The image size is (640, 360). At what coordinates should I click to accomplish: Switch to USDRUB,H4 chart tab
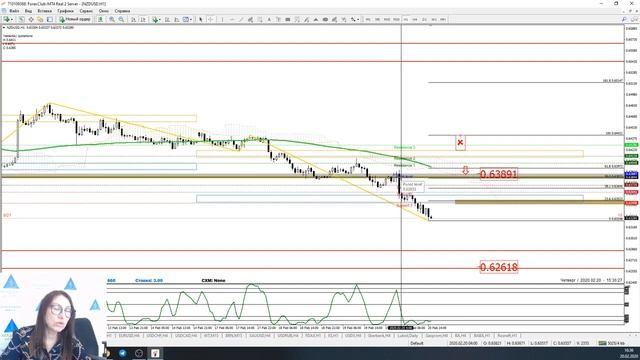[x=288, y=336]
